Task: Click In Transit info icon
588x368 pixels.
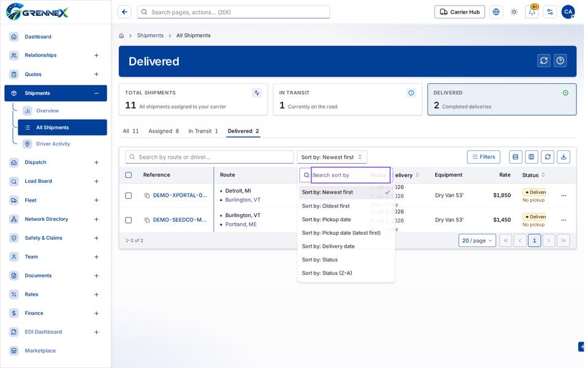Action: (412, 93)
